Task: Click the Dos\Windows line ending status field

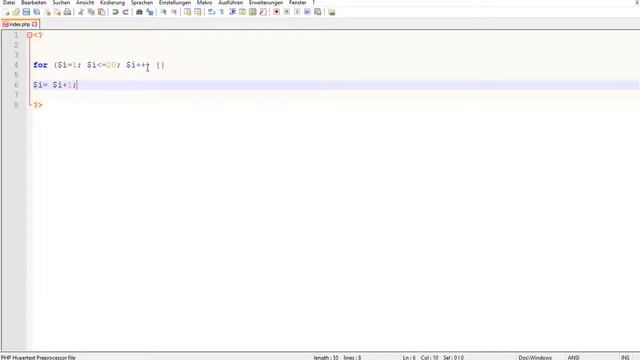Action: 535,358
